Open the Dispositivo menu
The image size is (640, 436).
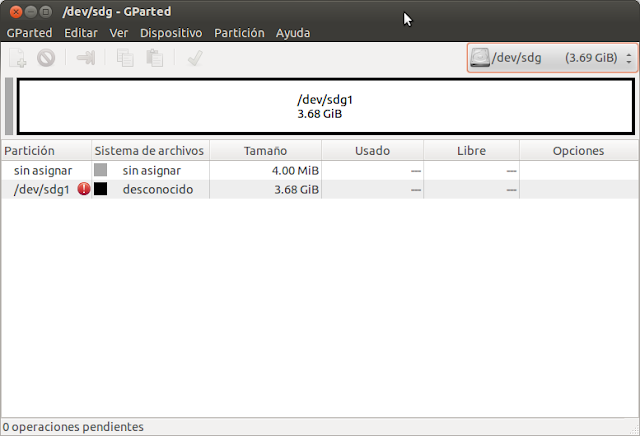(171, 33)
